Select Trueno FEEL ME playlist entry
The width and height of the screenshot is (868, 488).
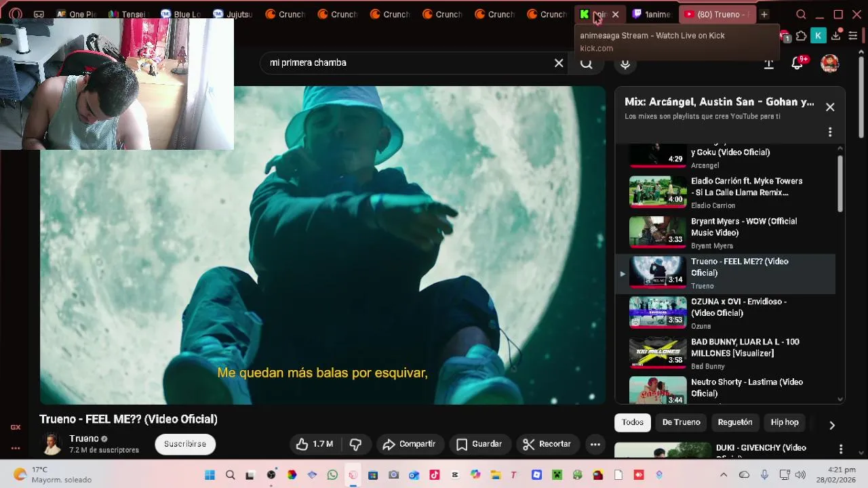(725, 273)
